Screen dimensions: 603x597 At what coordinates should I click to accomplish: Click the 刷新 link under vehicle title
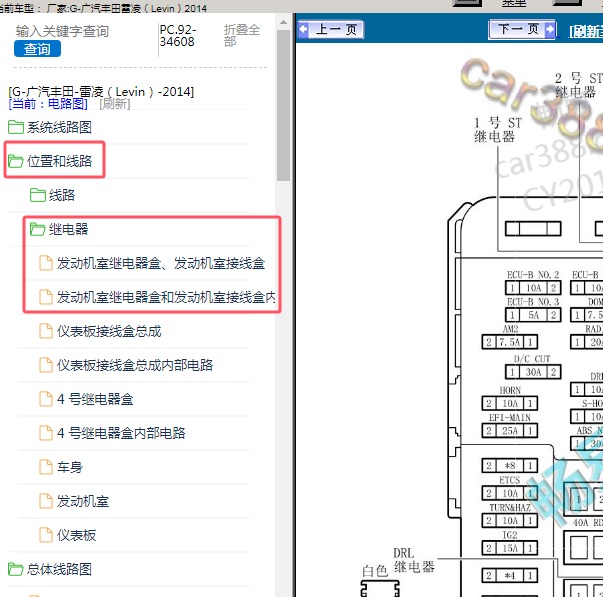(x=115, y=103)
